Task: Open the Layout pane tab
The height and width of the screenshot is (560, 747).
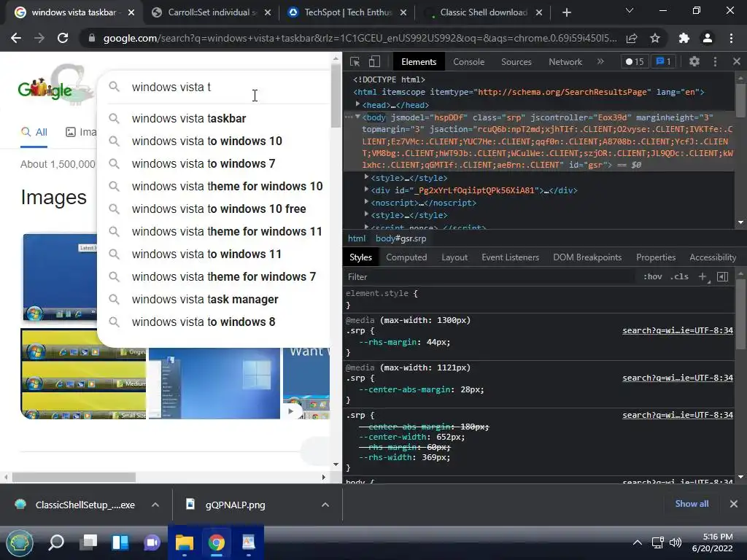Action: 454,257
